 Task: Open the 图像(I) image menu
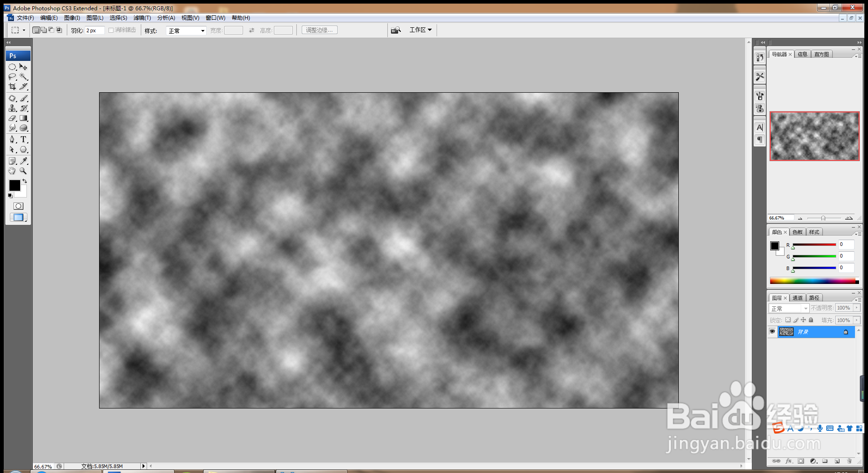(x=72, y=18)
